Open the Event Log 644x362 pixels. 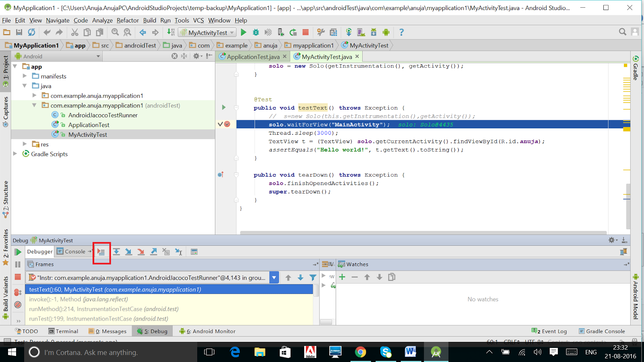549,331
